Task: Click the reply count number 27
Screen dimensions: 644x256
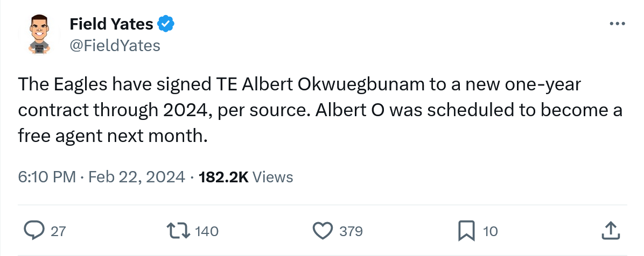Action: pyautogui.click(x=58, y=232)
